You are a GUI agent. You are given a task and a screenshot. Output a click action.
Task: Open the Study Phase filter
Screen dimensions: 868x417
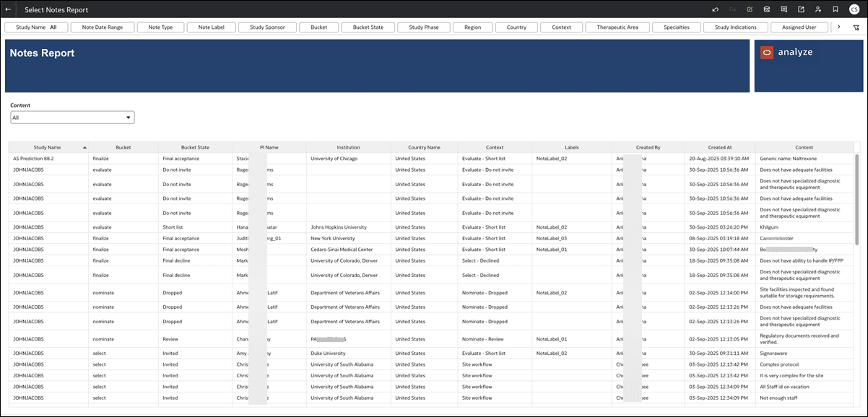tap(424, 27)
